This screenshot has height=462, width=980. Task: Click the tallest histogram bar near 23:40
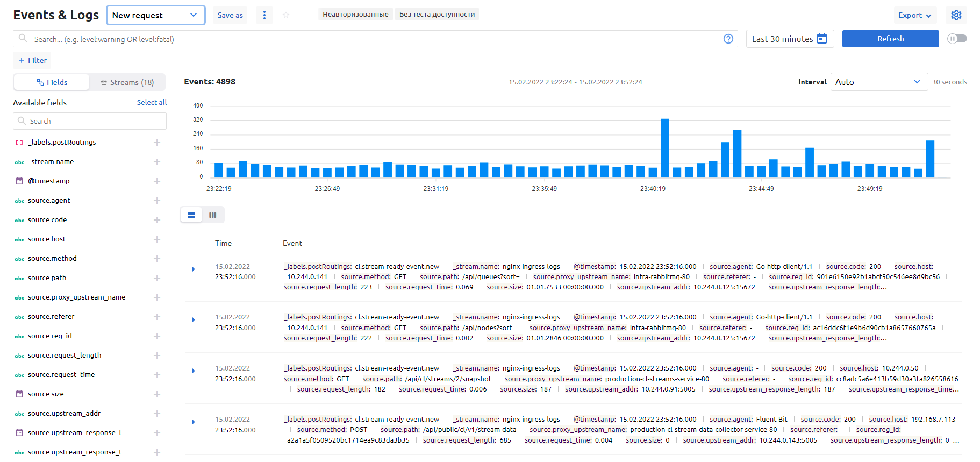point(664,148)
